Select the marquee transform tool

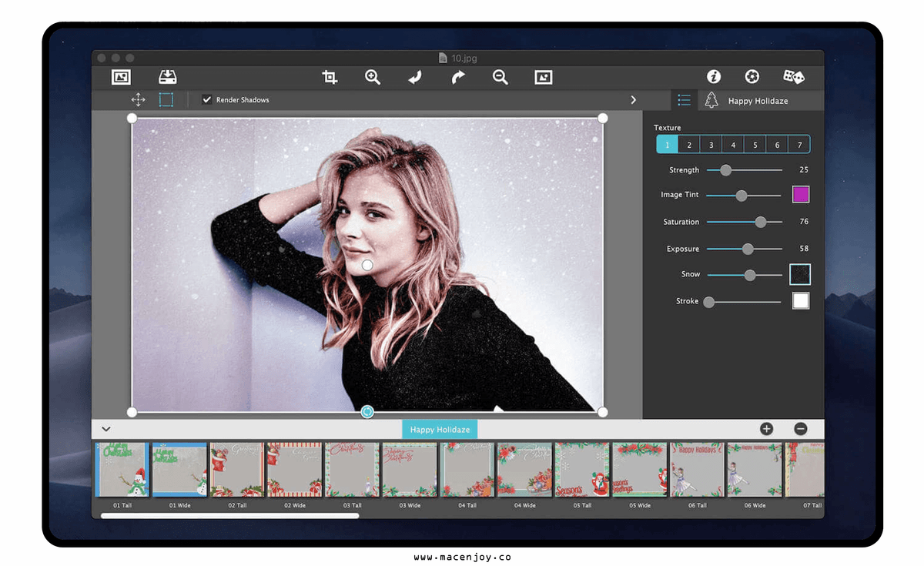coord(166,99)
